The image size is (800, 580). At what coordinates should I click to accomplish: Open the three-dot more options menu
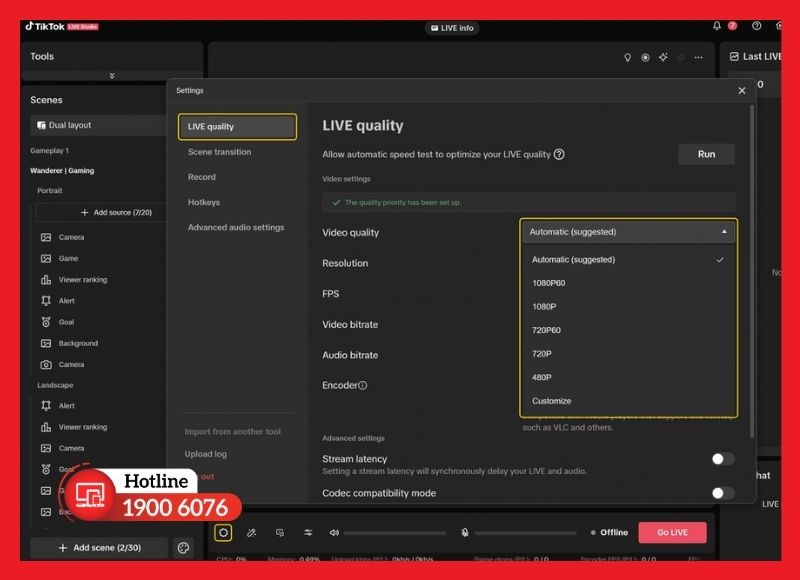[x=698, y=58]
